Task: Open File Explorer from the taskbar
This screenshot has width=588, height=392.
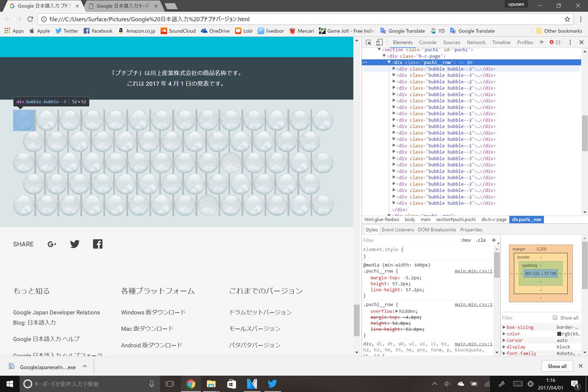Action: (x=211, y=384)
